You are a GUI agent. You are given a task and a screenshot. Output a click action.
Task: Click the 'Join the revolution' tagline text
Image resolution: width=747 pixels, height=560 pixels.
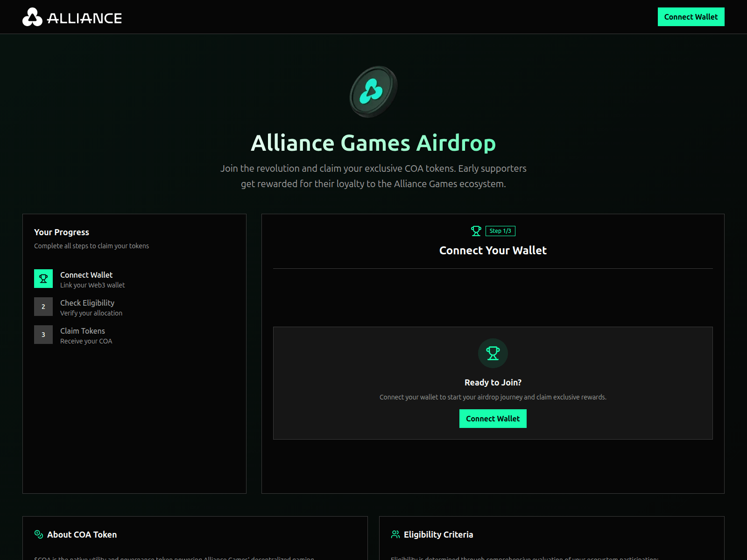[373, 176]
